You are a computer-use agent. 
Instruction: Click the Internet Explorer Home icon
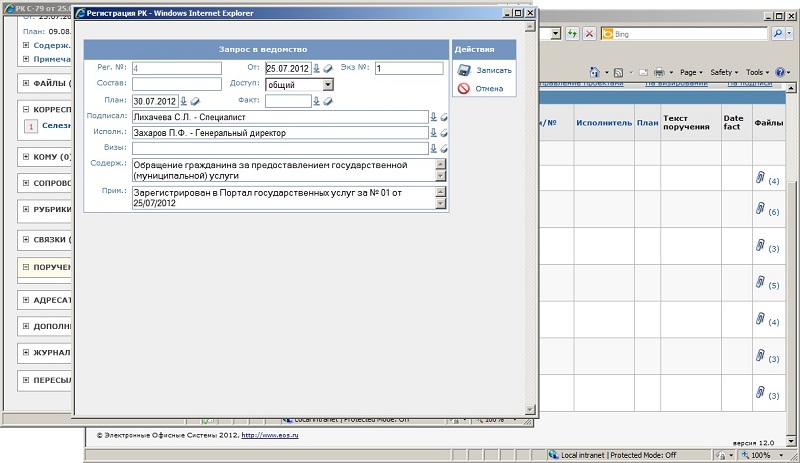tap(596, 73)
